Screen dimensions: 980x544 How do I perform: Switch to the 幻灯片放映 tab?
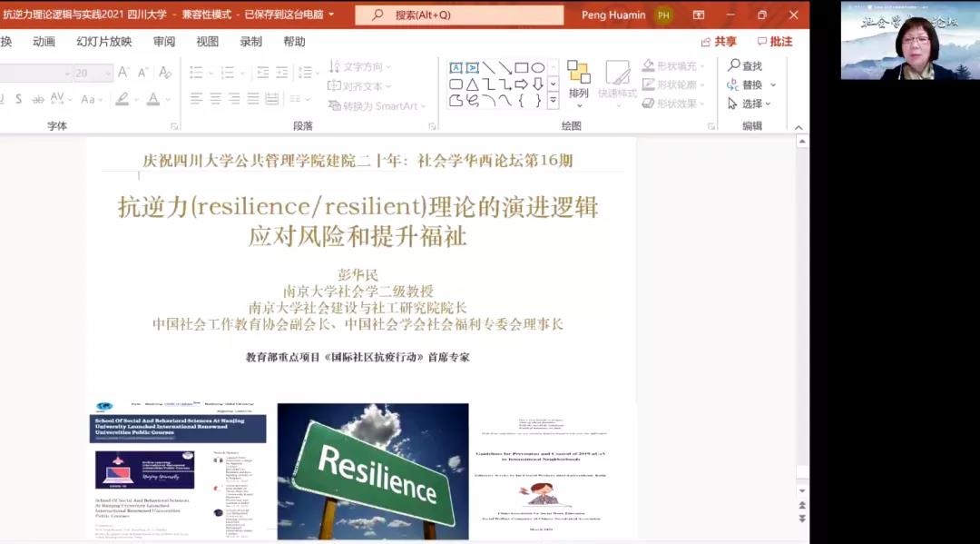point(103,42)
